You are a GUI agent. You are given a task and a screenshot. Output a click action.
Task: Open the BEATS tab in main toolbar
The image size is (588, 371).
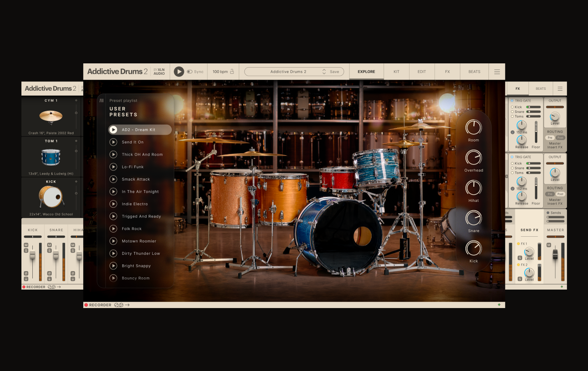click(x=474, y=72)
